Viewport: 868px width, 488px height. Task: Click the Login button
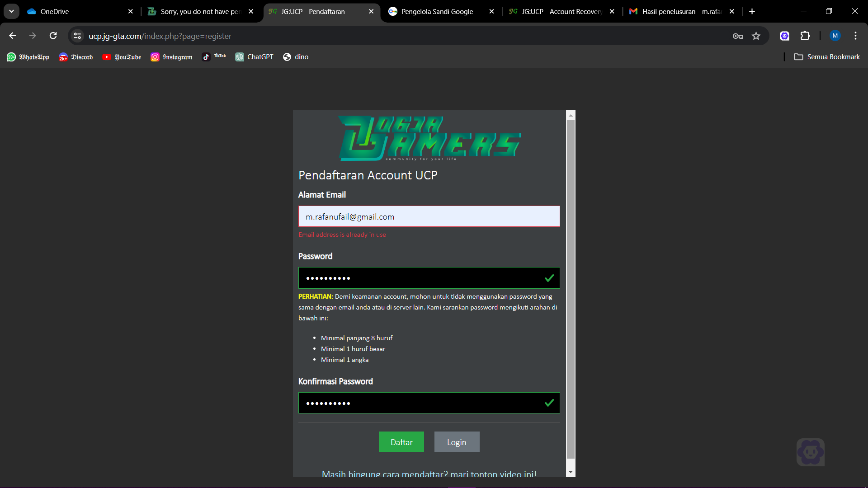tap(457, 442)
